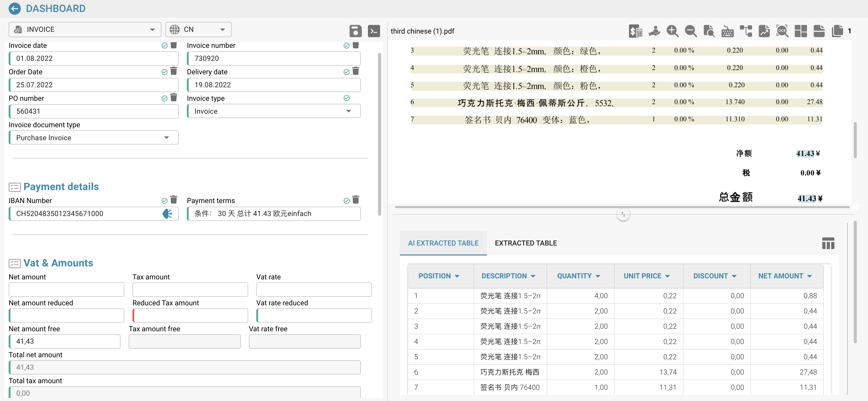Click the save disk icon
The height and width of the screenshot is (401, 868).
click(355, 31)
